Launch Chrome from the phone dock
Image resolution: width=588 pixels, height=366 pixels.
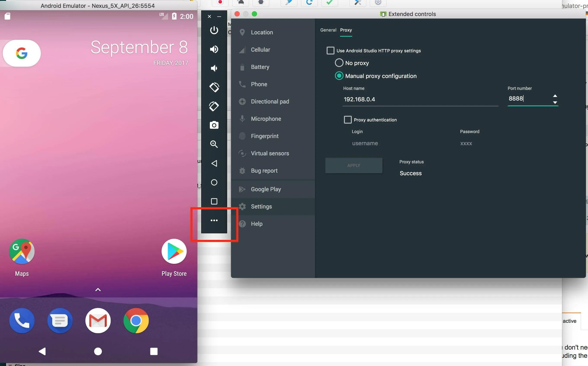point(136,320)
